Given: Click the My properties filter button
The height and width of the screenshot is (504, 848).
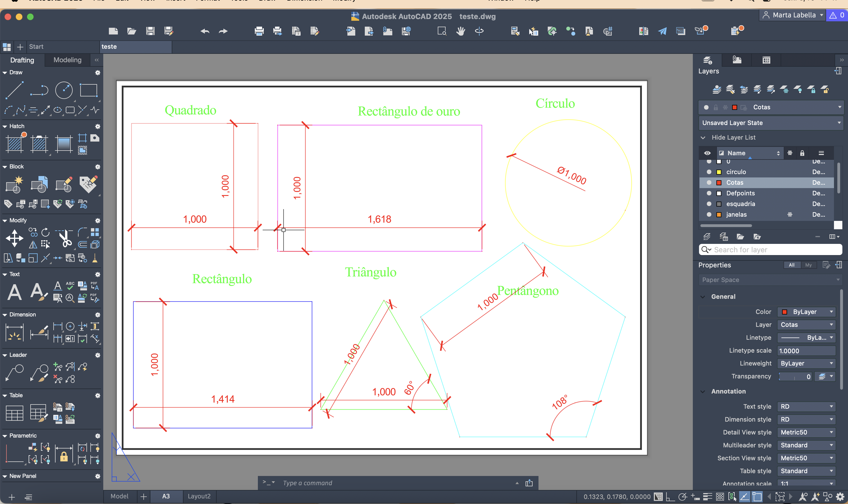Looking at the screenshot, I should tap(808, 265).
